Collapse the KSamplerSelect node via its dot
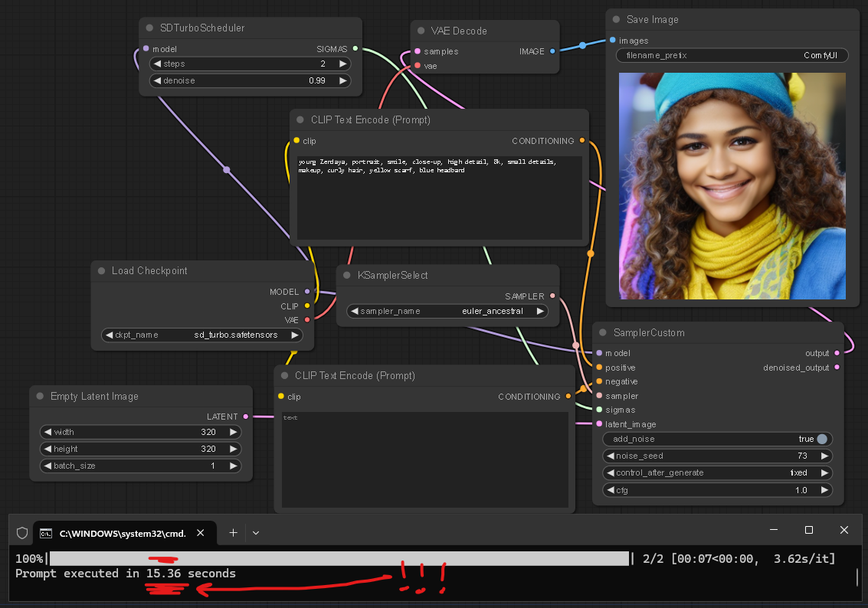 347,276
